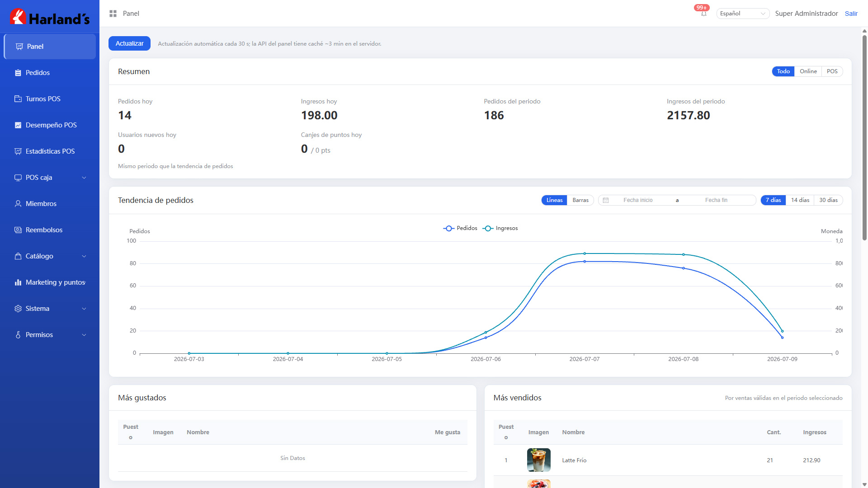The width and height of the screenshot is (868, 488).
Task: Click the Permisos icon
Action: pyautogui.click(x=18, y=335)
